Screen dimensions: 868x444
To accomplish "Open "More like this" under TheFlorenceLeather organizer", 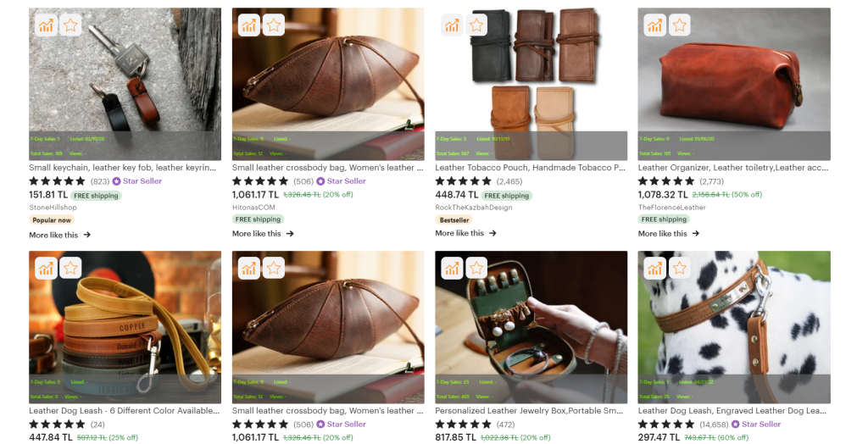I will 669,234.
